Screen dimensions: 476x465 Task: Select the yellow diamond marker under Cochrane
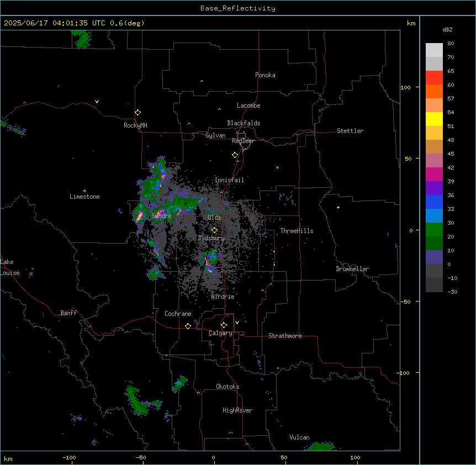pos(188,326)
